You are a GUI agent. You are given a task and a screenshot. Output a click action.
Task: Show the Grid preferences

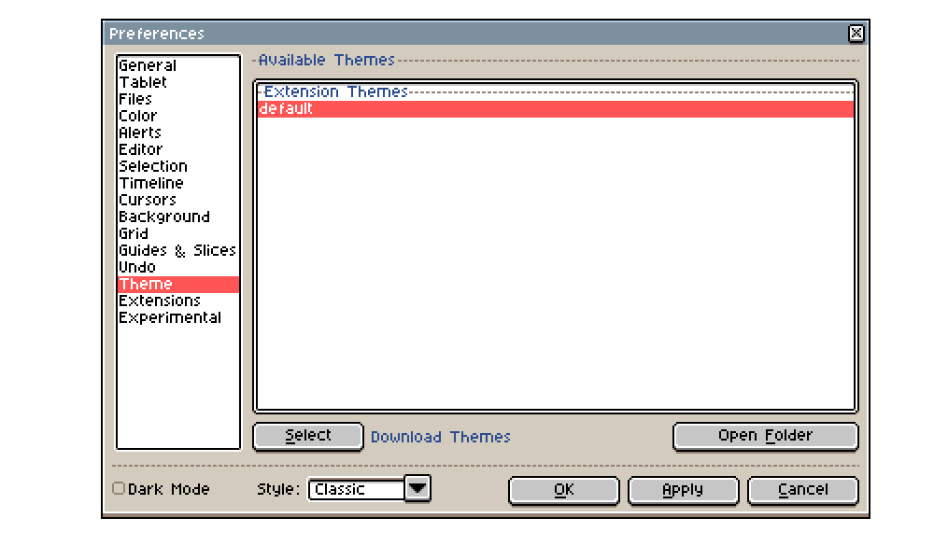pos(178,233)
